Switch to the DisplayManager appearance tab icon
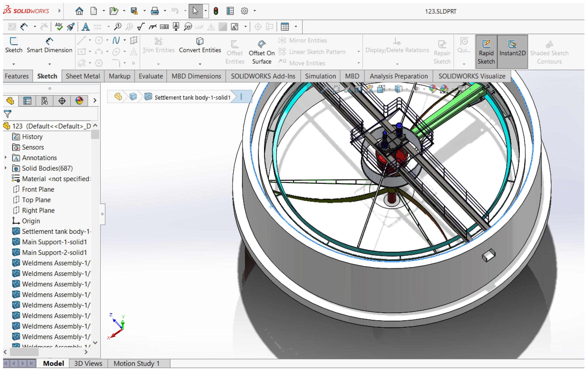Image resolution: width=588 pixels, height=372 pixels. (79, 101)
